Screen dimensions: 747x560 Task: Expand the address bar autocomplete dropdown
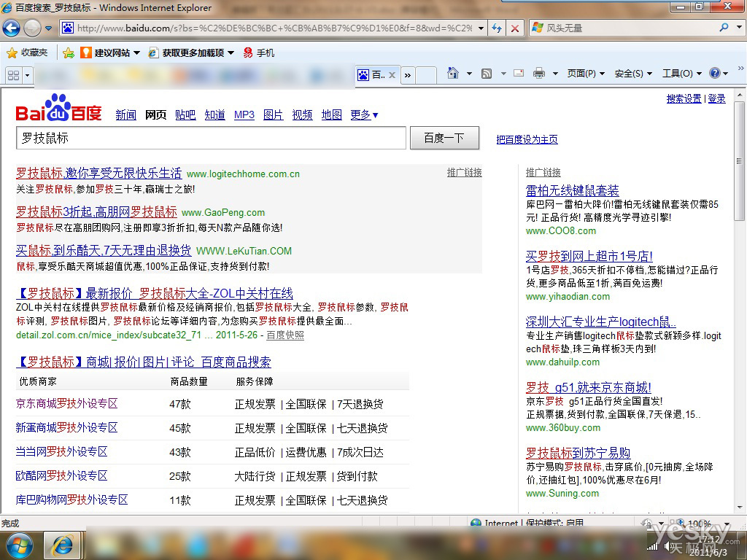click(481, 28)
